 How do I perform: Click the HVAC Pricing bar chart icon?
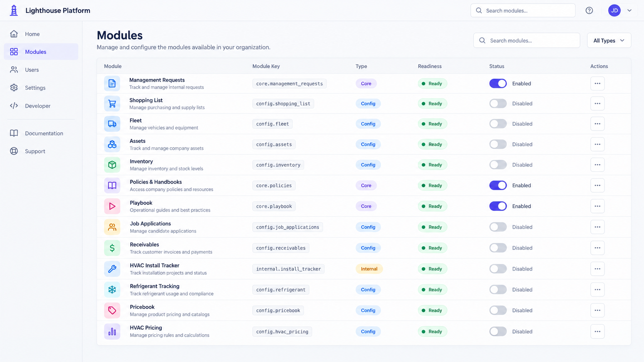(112, 332)
